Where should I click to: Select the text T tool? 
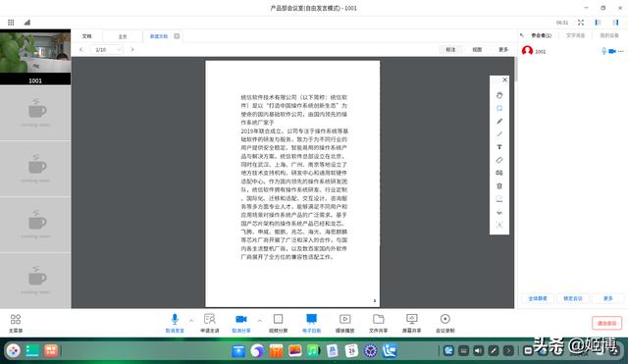coord(499,147)
